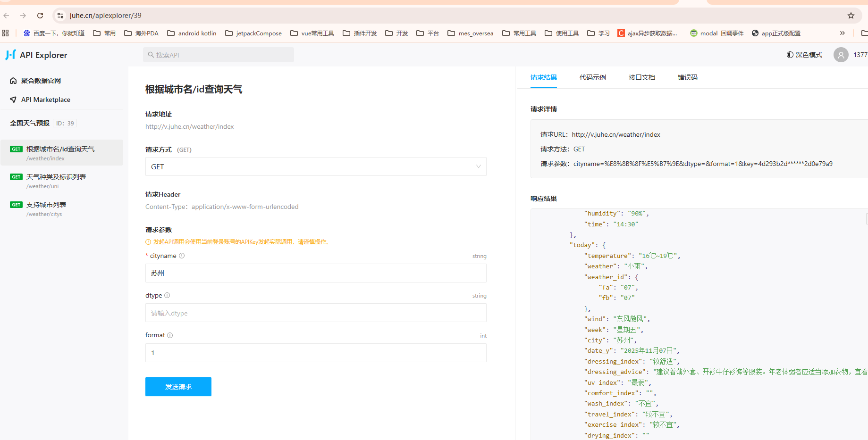
Task: Open the vue常用工具 bookmarks folder
Action: [x=312, y=33]
